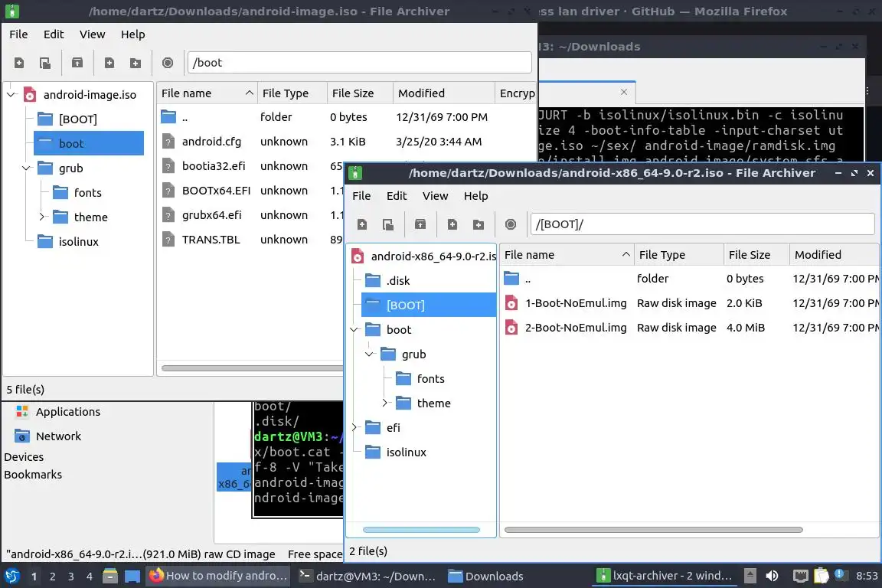The width and height of the screenshot is (882, 588).
Task: Click Stop icon in android-image.iso window toolbar
Action: pos(168,63)
